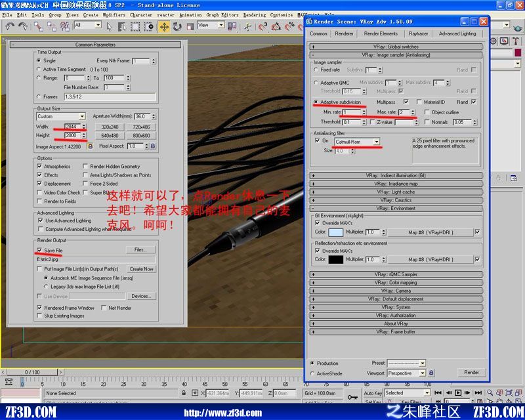Image resolution: width=525 pixels, height=420 pixels.
Task: Open the Graph Editors menu
Action: 222,15
